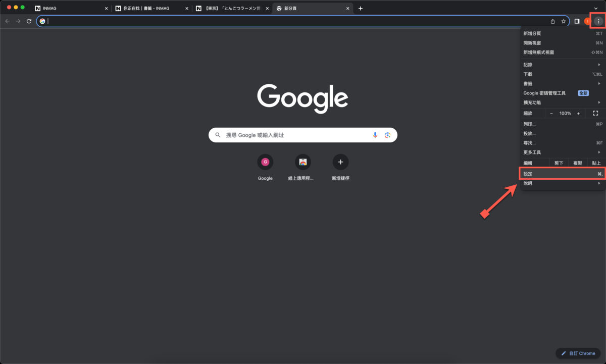Expand the 擴充功能 submenu
The image size is (606, 364).
point(563,102)
